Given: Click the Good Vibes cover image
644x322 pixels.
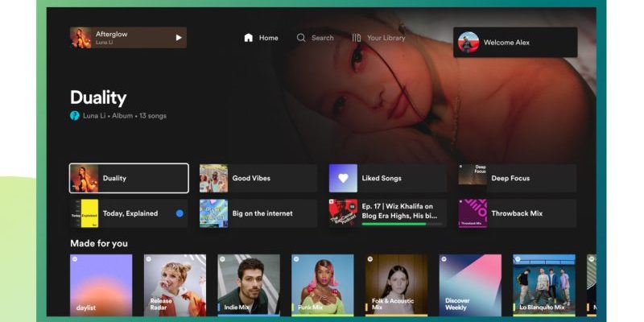Looking at the screenshot, I should coord(213,178).
